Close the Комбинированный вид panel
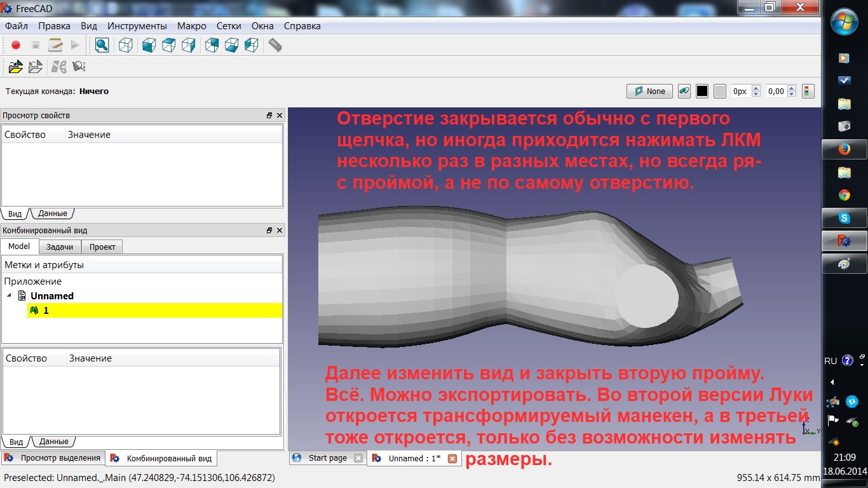Image resolution: width=868 pixels, height=488 pixels. coord(280,230)
